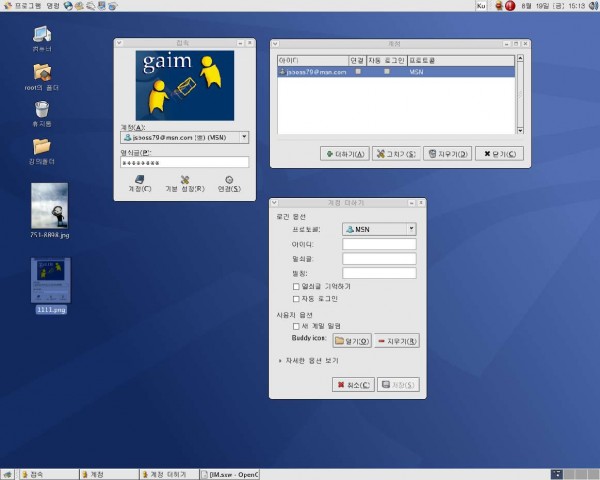Screen dimensions: 600x480
Task: Switch to the Accounts taskbar button
Action: click(x=109, y=475)
